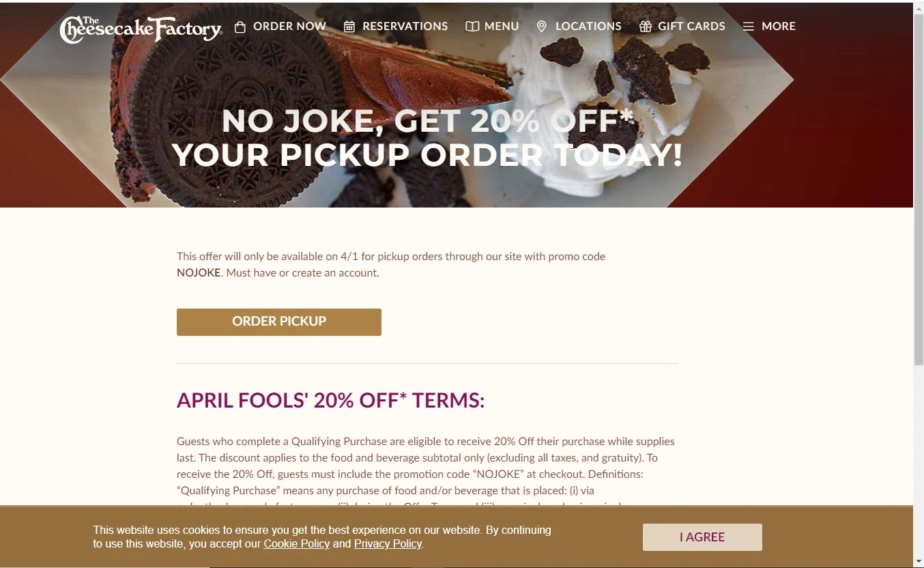The height and width of the screenshot is (568, 924).
Task: Click the gift box icon
Action: point(646,27)
